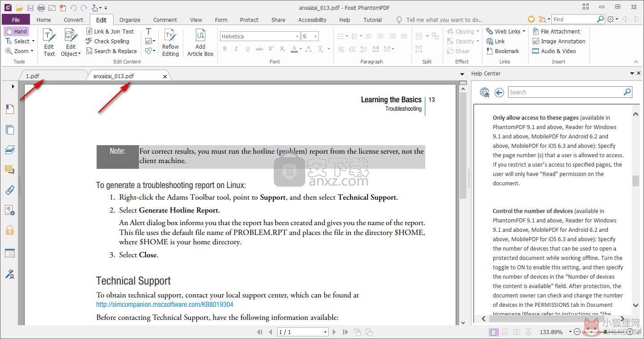The height and width of the screenshot is (339, 644).
Task: Go to last page in status bar
Action: [345, 332]
